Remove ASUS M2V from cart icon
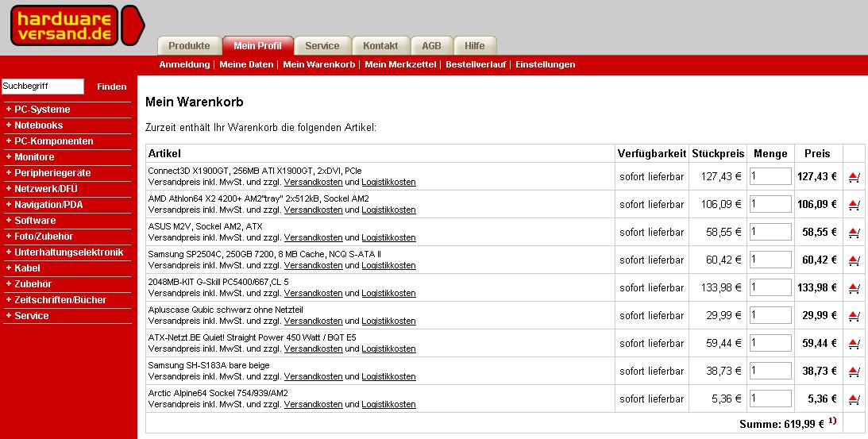868x439 pixels. (x=854, y=233)
